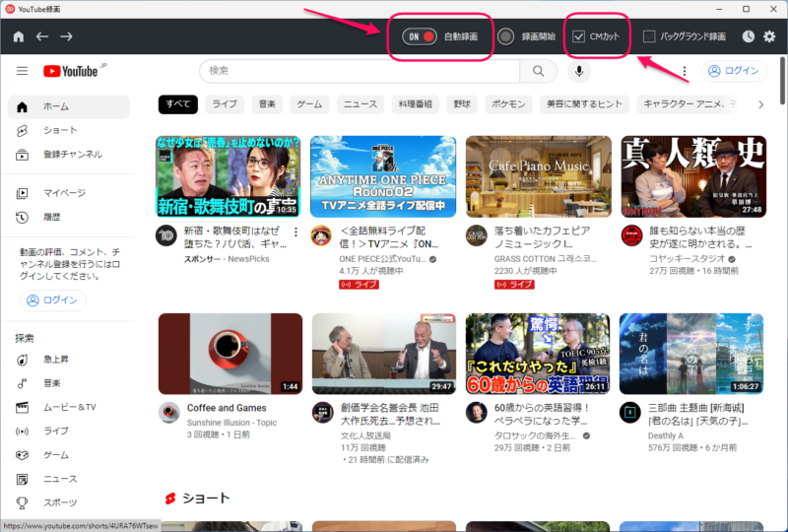Open the ONE PIECE公式YouTube channel avatar
Screen dimensions: 788x532
(x=321, y=235)
